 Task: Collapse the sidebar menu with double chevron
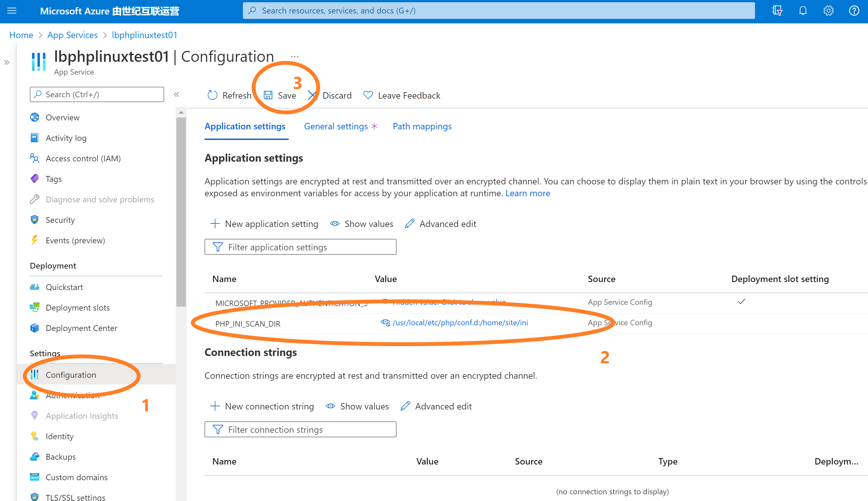[x=176, y=94]
